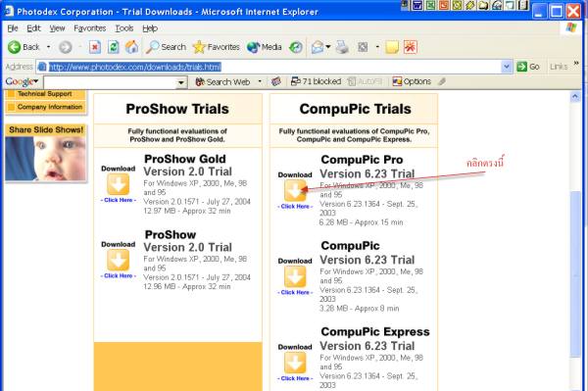Open Google toolbar Options

[x=412, y=81]
